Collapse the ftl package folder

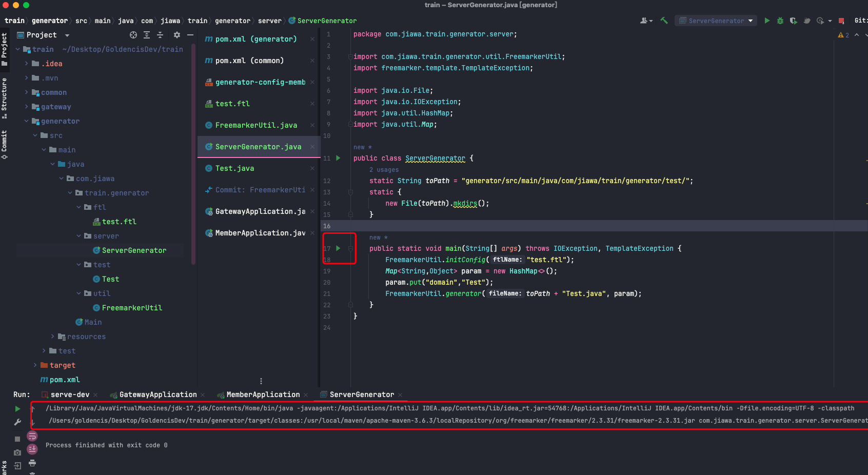78,207
